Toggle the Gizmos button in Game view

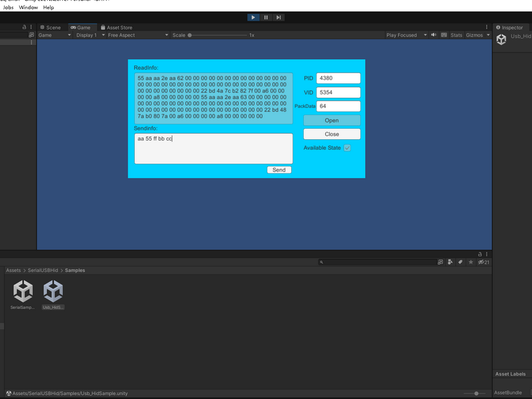[474, 35]
